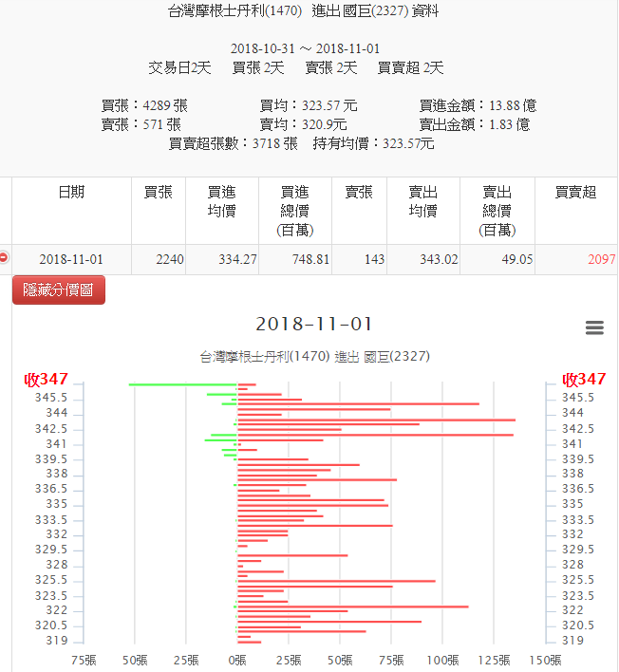
Task: Click the longest green bar at chart top
Action: (x=182, y=384)
